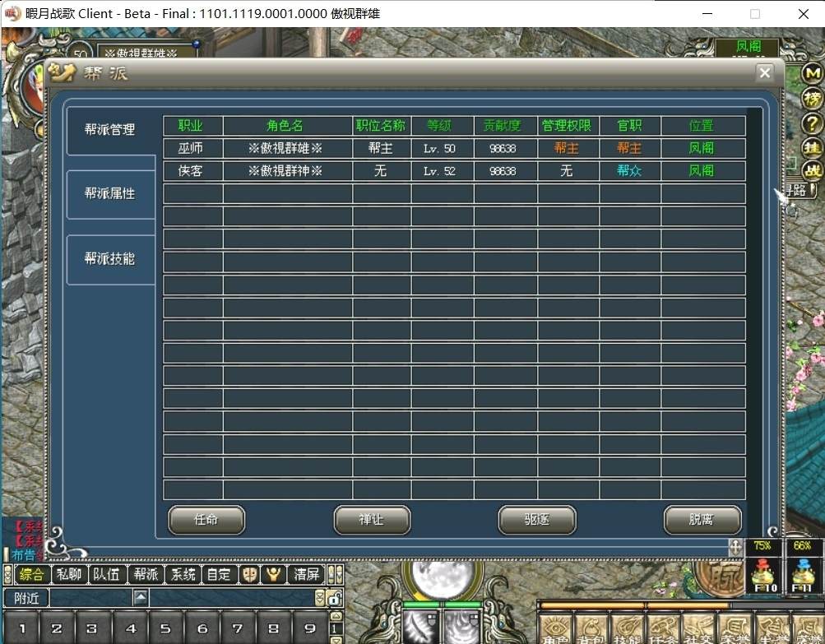This screenshot has width=825, height=644.
Task: Click the up arrow in chat input bar
Action: 141,597
